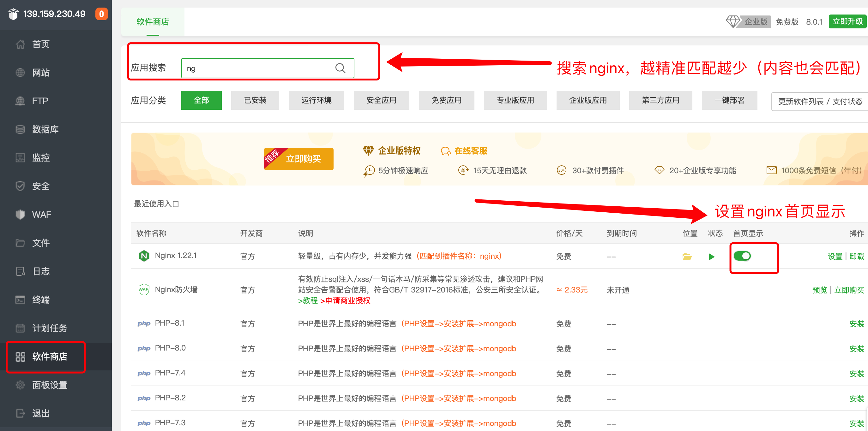The width and height of the screenshot is (868, 431).
Task: Click 在线客服 link in banner
Action: pos(464,151)
